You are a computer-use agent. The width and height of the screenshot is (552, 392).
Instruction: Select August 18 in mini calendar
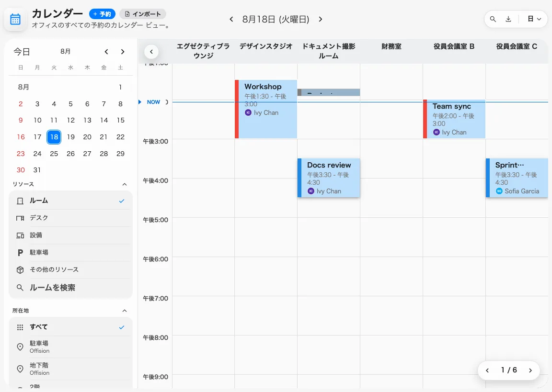click(x=54, y=137)
